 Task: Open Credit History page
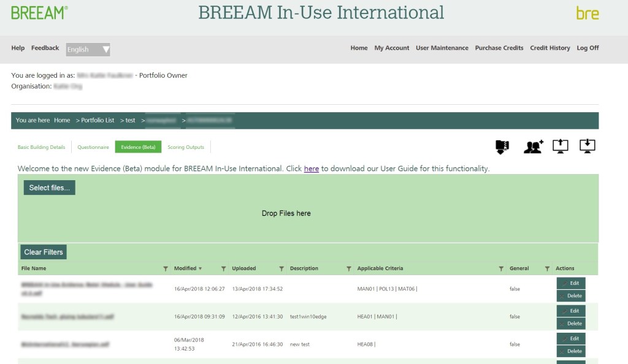[550, 48]
